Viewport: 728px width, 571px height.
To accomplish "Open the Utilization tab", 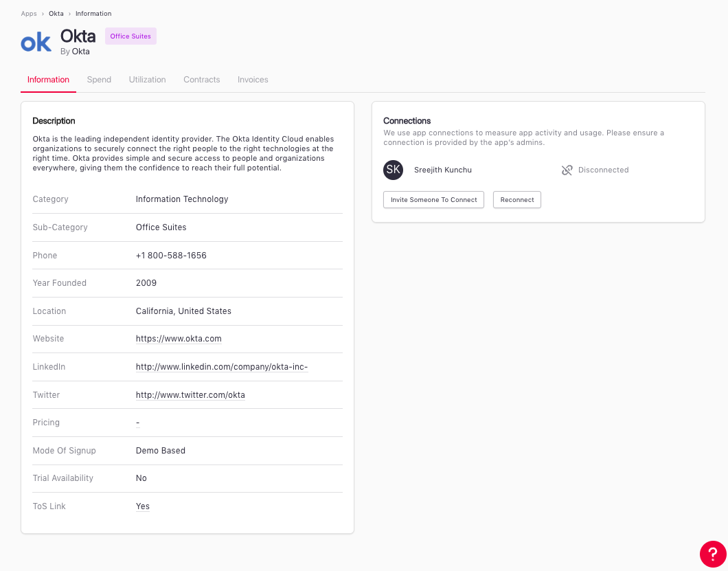I will tap(147, 80).
